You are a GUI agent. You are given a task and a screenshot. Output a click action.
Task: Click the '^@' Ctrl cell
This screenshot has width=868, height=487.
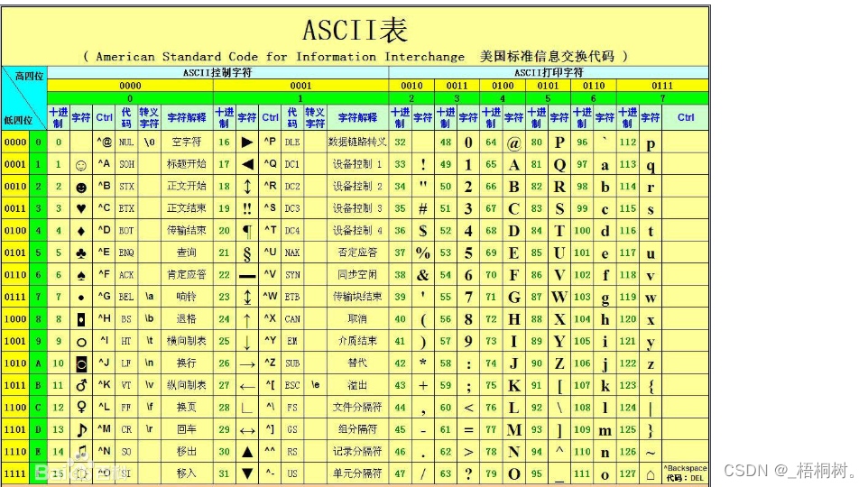[104, 142]
